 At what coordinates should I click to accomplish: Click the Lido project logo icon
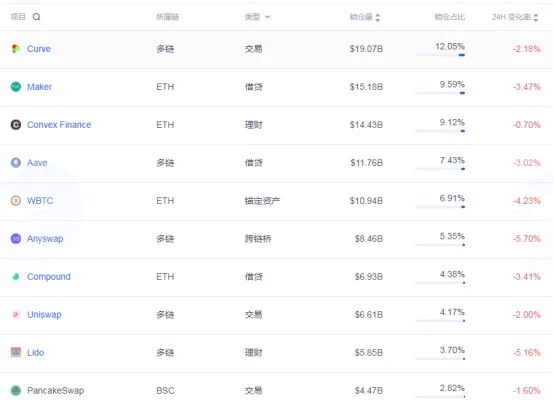[16, 352]
